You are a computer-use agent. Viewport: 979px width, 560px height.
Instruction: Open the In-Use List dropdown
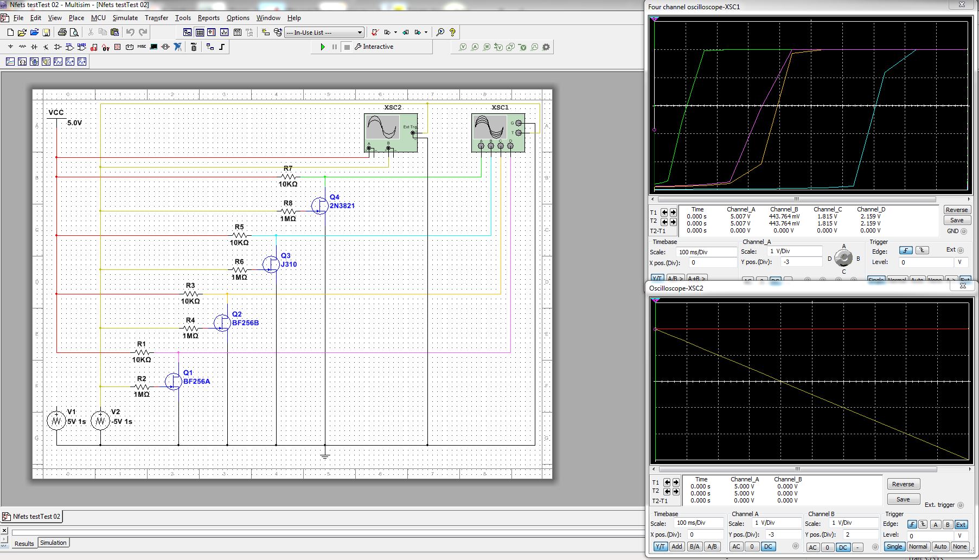click(324, 33)
